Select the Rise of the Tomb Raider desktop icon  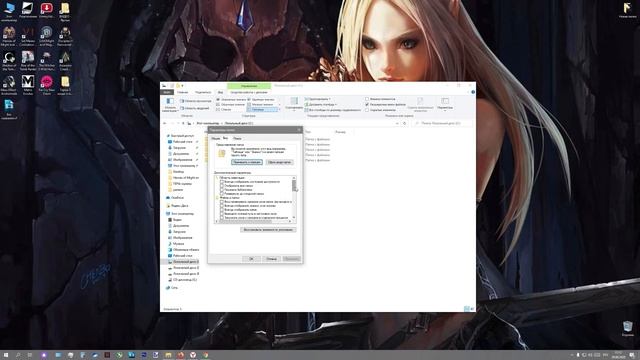[28, 60]
